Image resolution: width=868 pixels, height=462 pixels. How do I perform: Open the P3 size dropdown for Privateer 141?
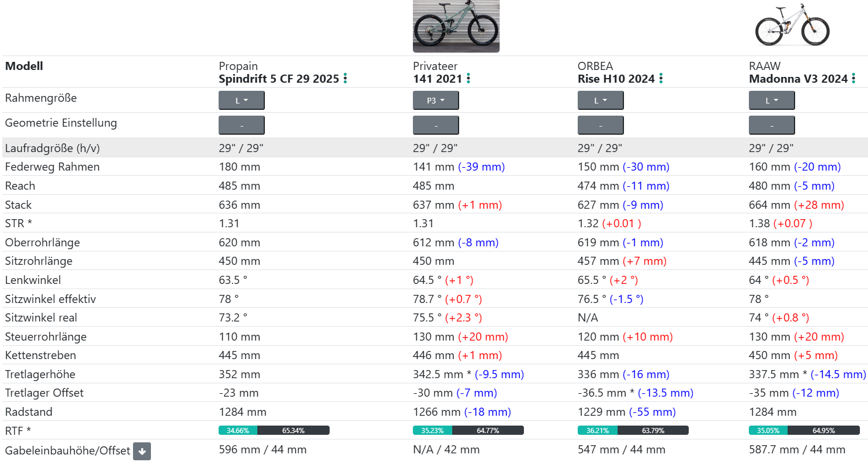[435, 100]
